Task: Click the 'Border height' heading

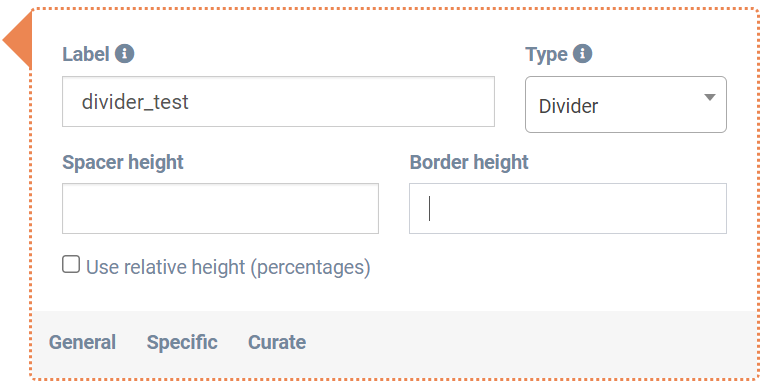Action: [469, 162]
